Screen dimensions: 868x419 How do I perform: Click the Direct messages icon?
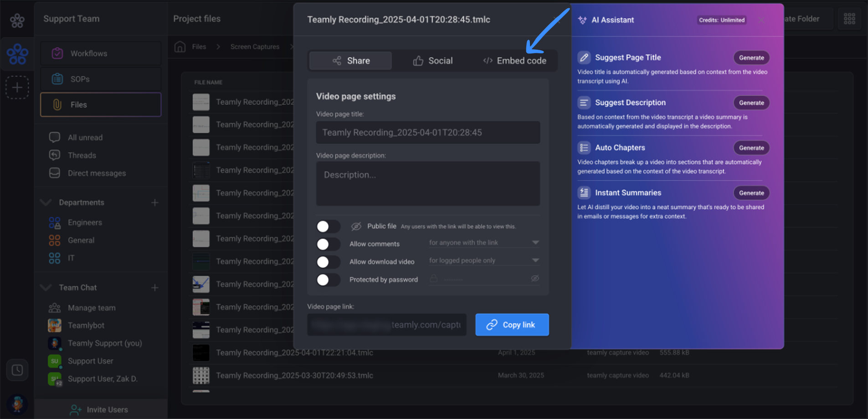click(x=54, y=173)
